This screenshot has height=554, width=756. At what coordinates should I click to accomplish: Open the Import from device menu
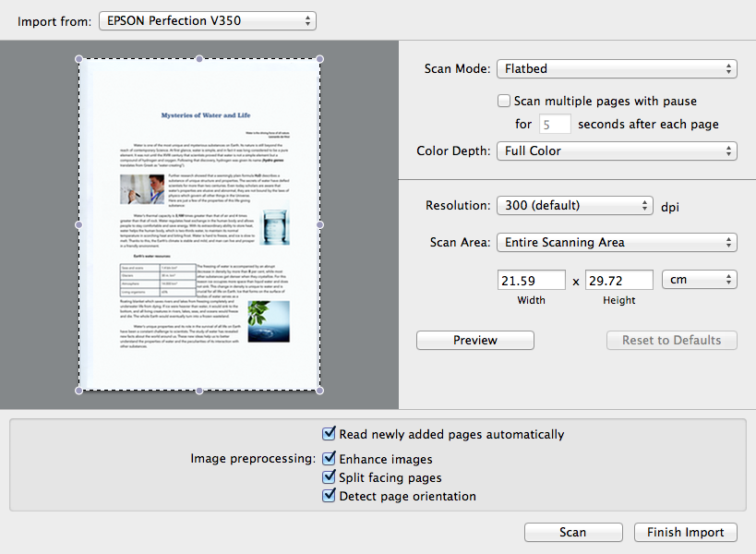[207, 20]
